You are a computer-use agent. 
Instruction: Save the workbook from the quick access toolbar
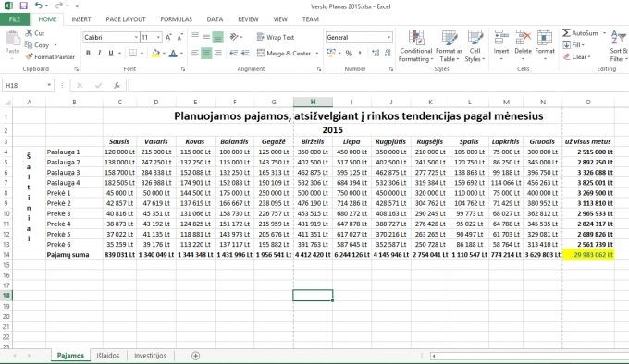pyautogui.click(x=23, y=6)
